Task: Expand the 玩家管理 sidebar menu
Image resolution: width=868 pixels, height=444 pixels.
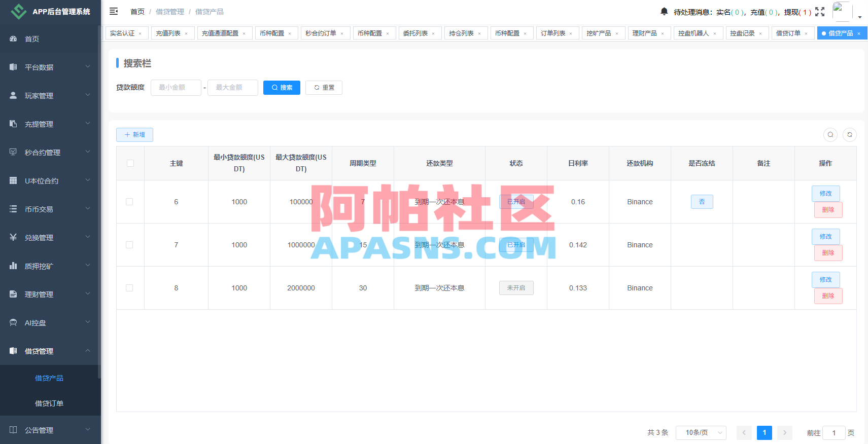Action: [50, 95]
